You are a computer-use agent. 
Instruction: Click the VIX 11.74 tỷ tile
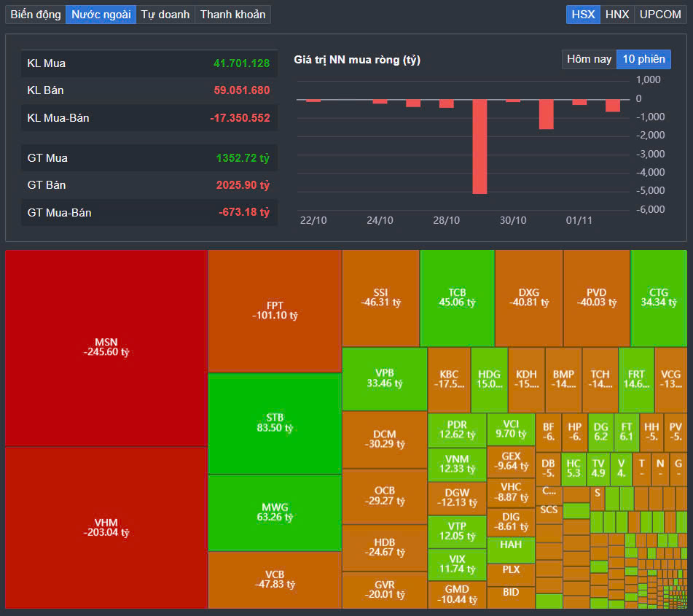[x=457, y=565]
